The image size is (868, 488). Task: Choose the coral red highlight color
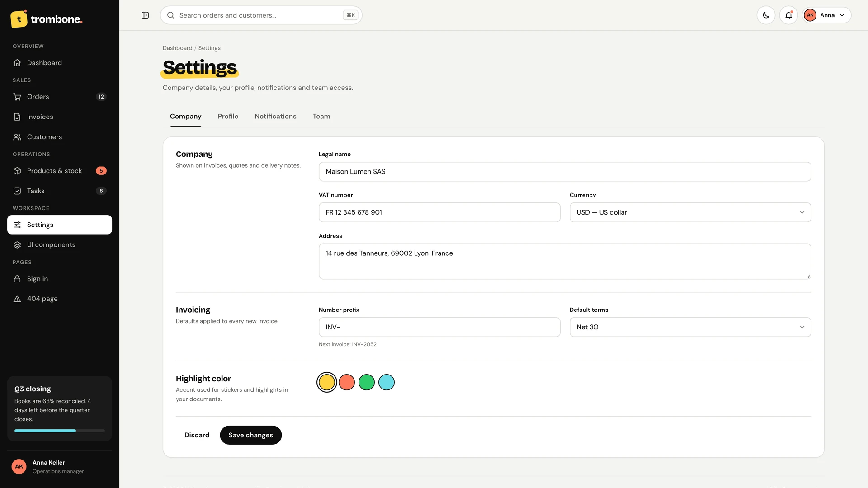pos(347,382)
